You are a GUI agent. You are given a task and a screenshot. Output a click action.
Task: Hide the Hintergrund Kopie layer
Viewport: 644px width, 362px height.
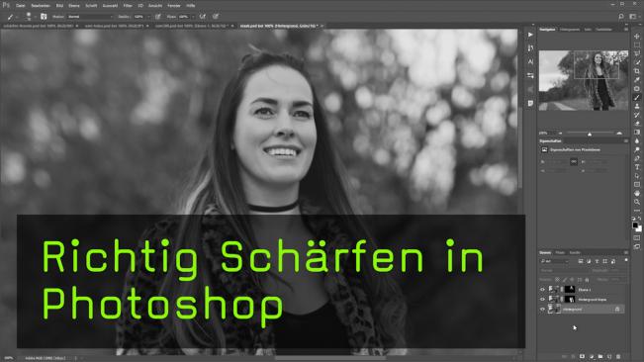pyautogui.click(x=542, y=300)
